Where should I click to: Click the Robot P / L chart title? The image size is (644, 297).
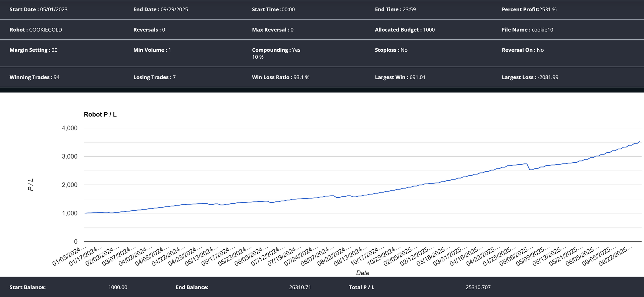[100, 114]
